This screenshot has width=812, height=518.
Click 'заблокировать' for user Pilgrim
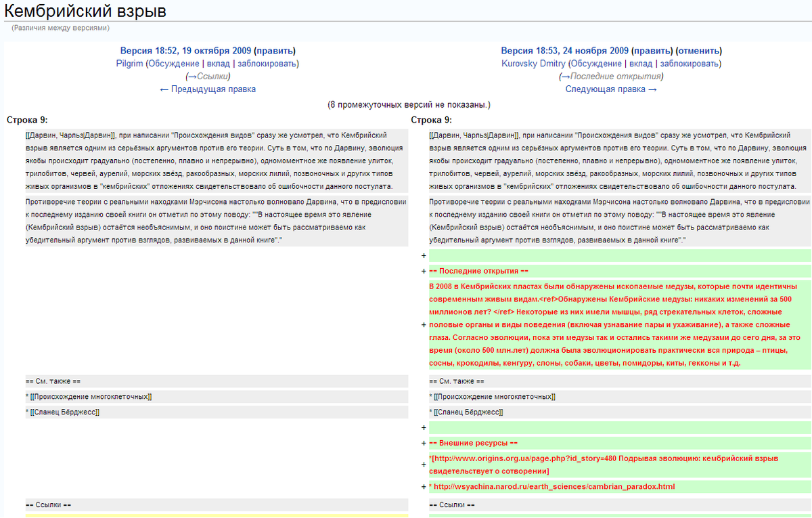[x=267, y=64]
